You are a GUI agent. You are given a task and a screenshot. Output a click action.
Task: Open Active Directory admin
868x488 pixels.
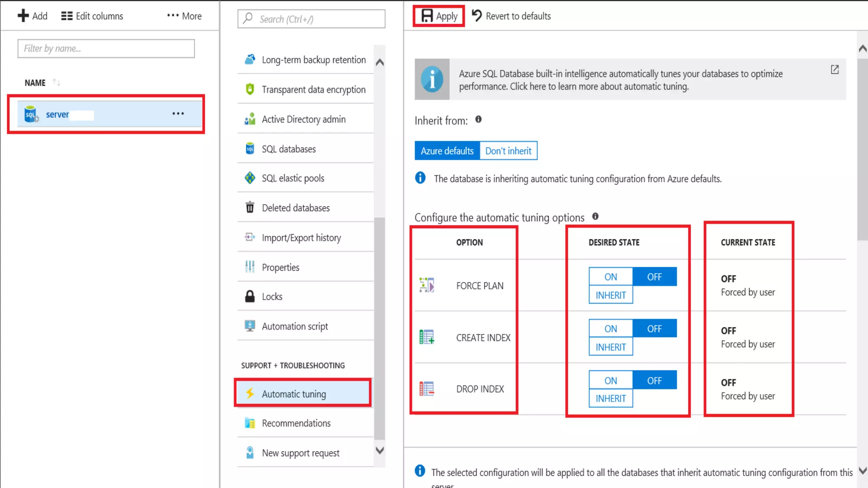[x=305, y=119]
